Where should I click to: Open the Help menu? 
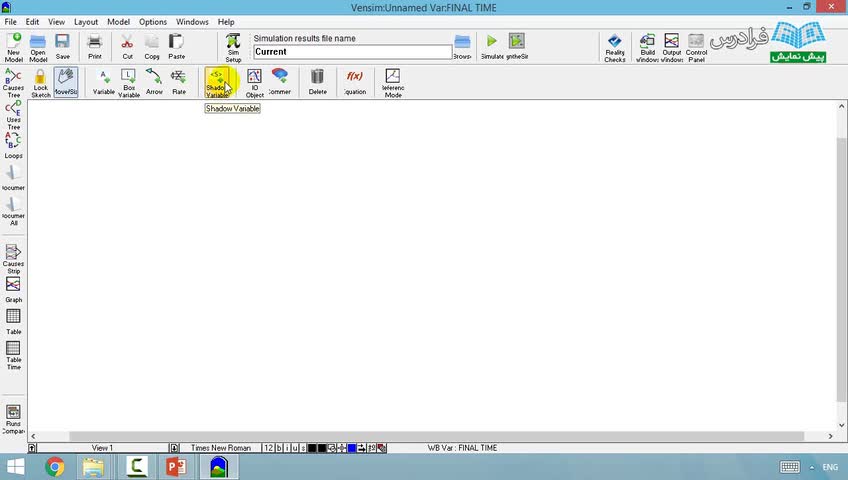(x=226, y=22)
